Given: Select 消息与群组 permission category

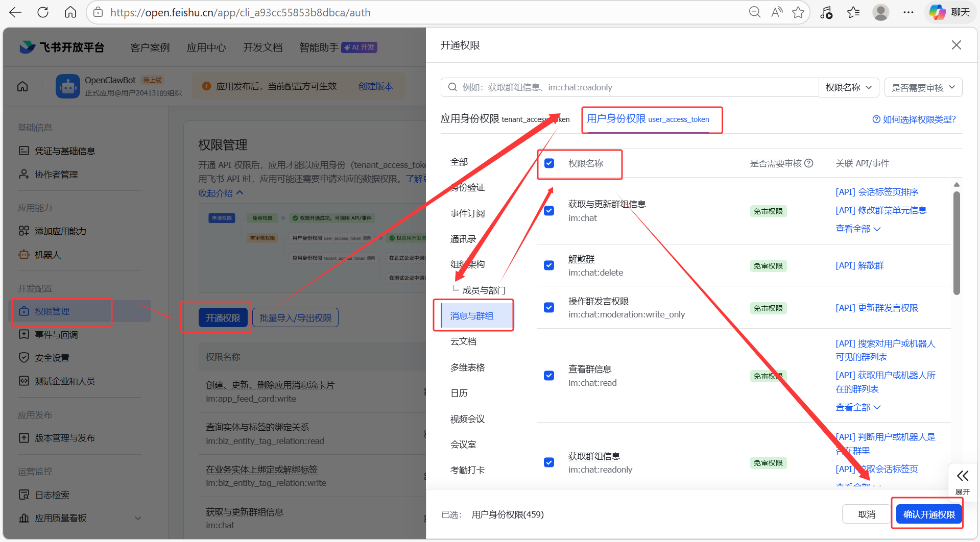Looking at the screenshot, I should click(476, 316).
